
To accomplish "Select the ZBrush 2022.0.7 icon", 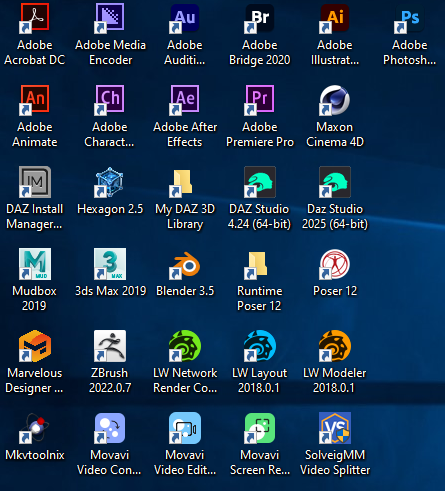I will [110, 346].
